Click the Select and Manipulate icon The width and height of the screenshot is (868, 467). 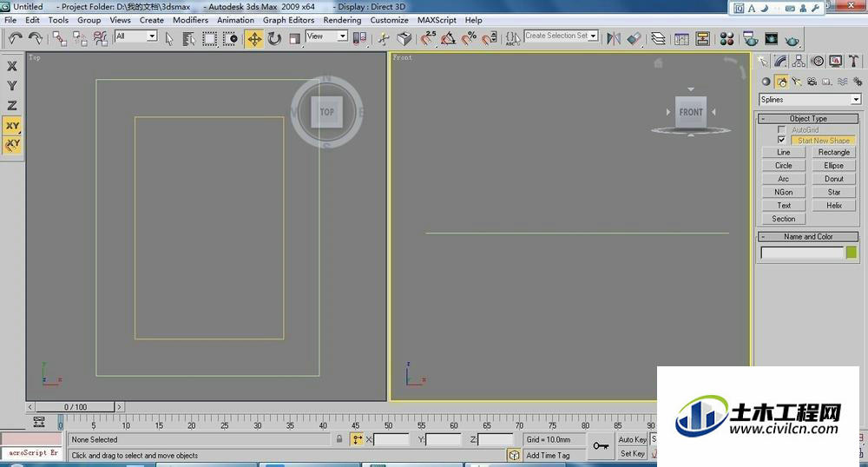(x=384, y=38)
